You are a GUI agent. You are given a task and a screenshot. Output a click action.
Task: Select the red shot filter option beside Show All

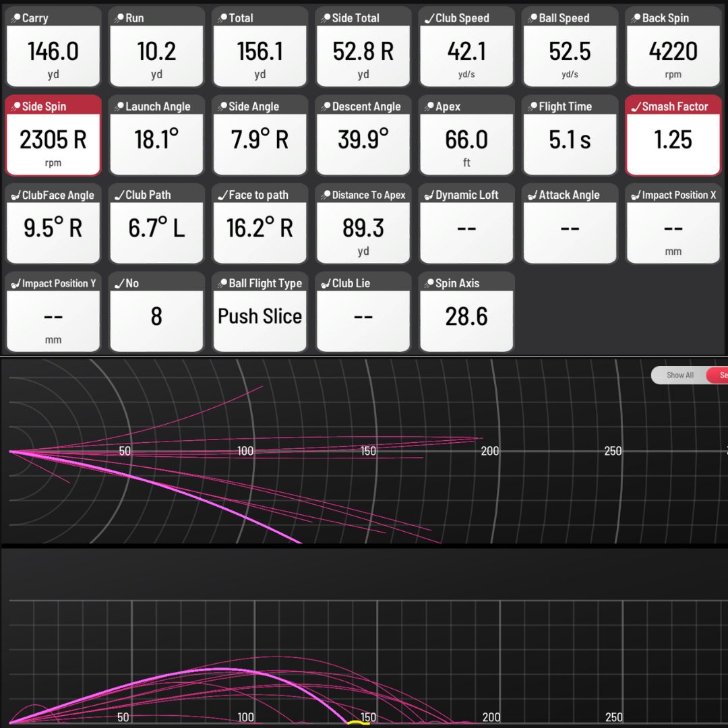coord(717,375)
